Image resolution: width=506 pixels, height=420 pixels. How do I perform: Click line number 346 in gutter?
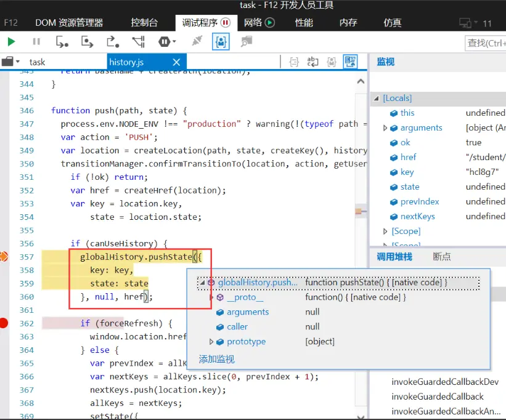tap(27, 111)
